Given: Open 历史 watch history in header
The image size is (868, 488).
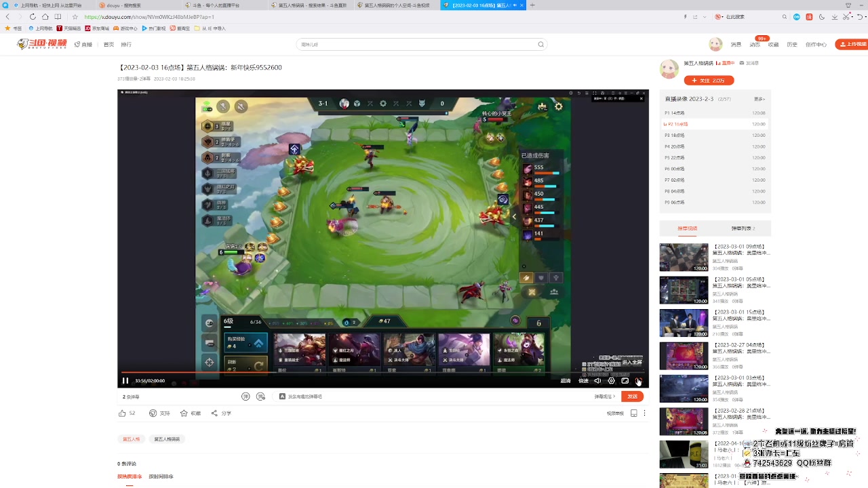Looking at the screenshot, I should [x=792, y=45].
